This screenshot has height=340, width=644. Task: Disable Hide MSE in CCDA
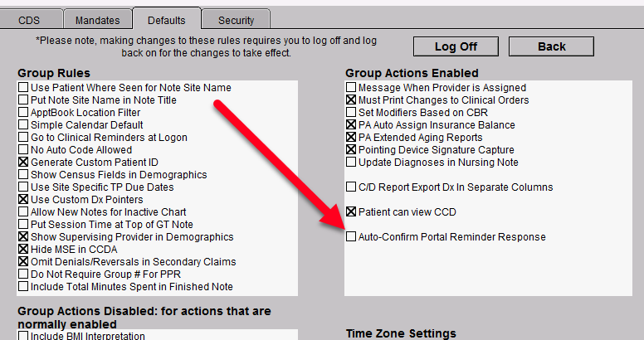[24, 250]
